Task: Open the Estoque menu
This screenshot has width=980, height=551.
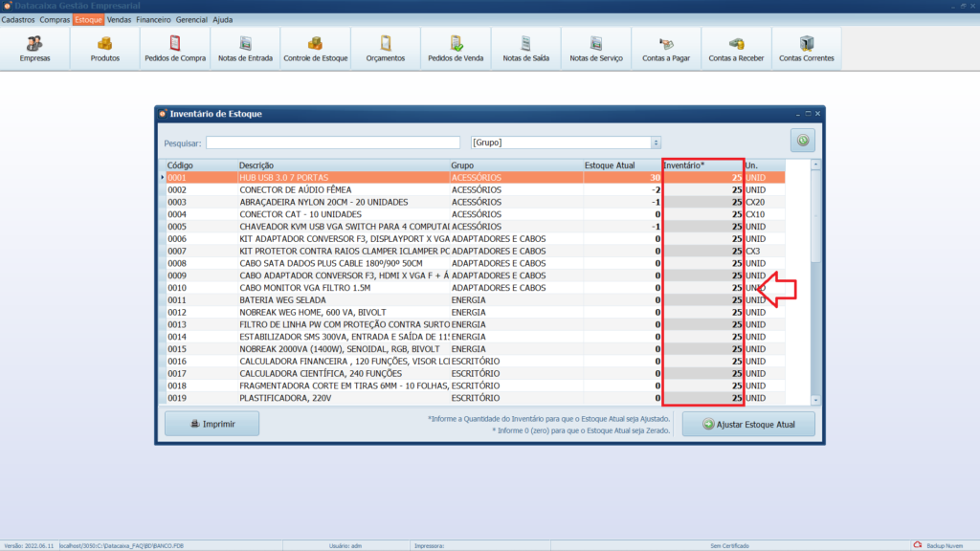Action: pyautogui.click(x=88, y=19)
